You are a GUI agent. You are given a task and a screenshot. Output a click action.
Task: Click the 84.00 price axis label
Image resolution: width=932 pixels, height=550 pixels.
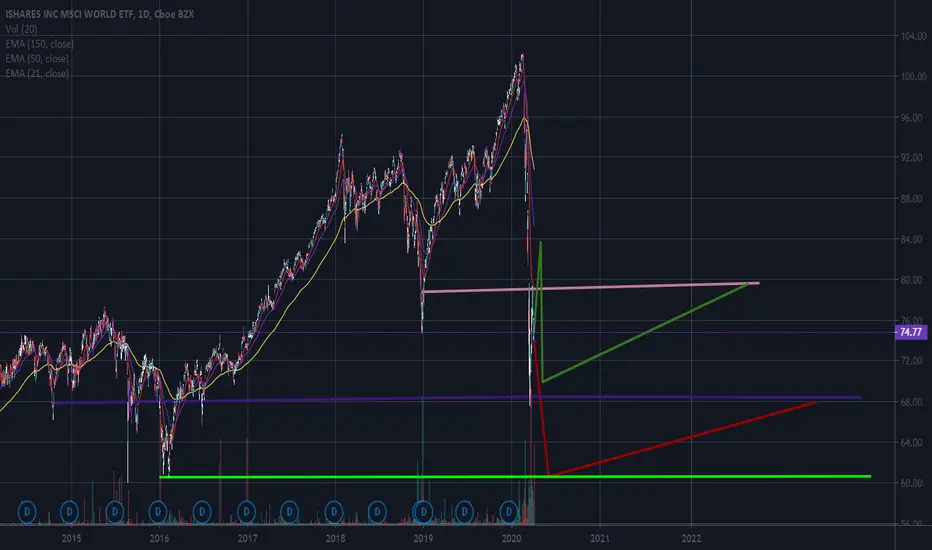[x=913, y=239]
